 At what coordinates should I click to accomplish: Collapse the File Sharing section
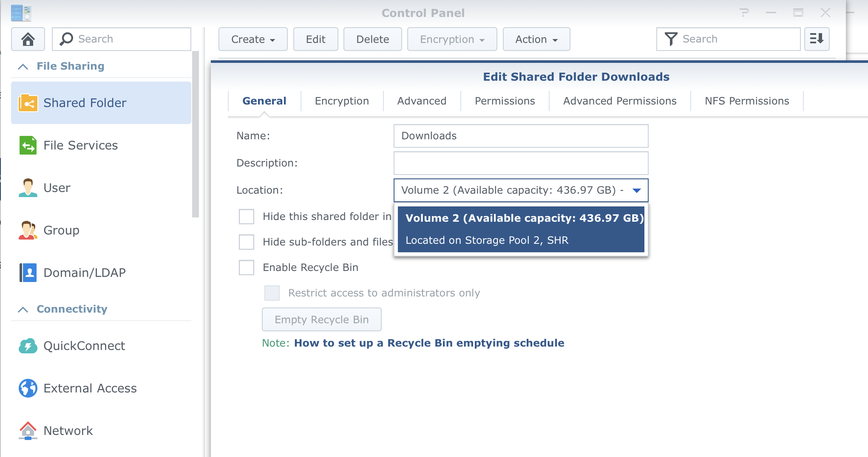[23, 66]
